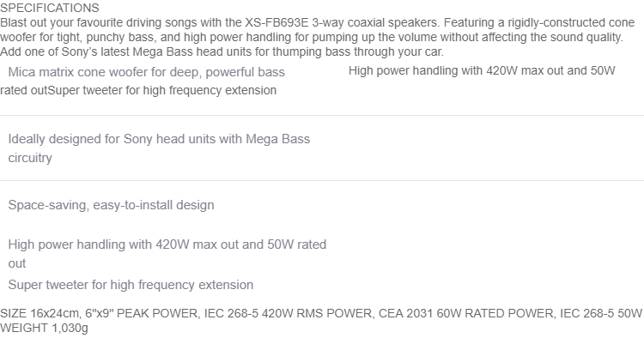Click standalone 'Super tweeter for high frequency extension' line

pos(131,285)
